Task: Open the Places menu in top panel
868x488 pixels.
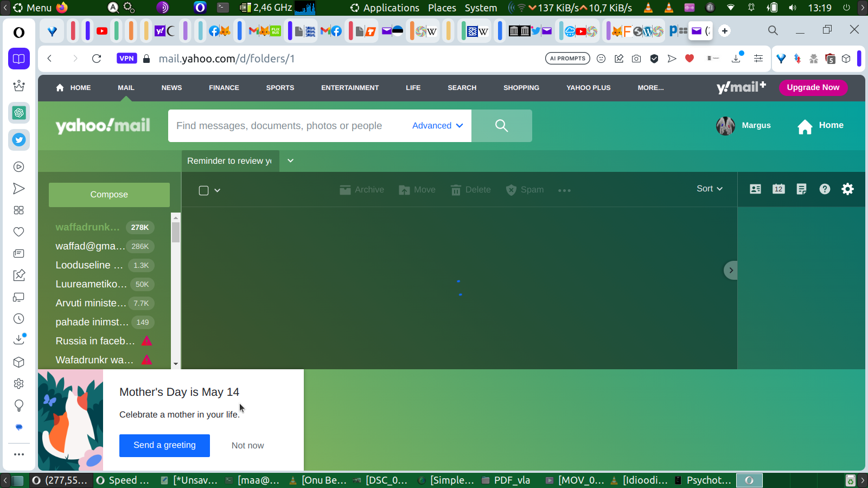Action: (442, 8)
